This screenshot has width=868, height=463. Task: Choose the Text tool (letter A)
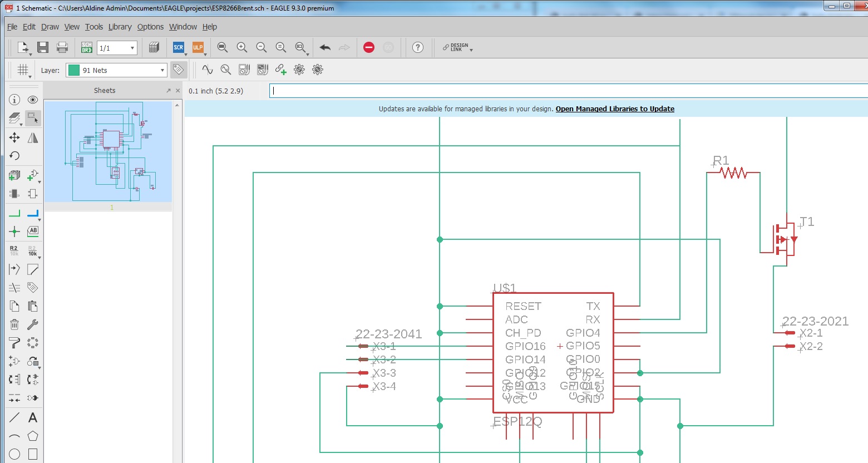[x=33, y=417]
